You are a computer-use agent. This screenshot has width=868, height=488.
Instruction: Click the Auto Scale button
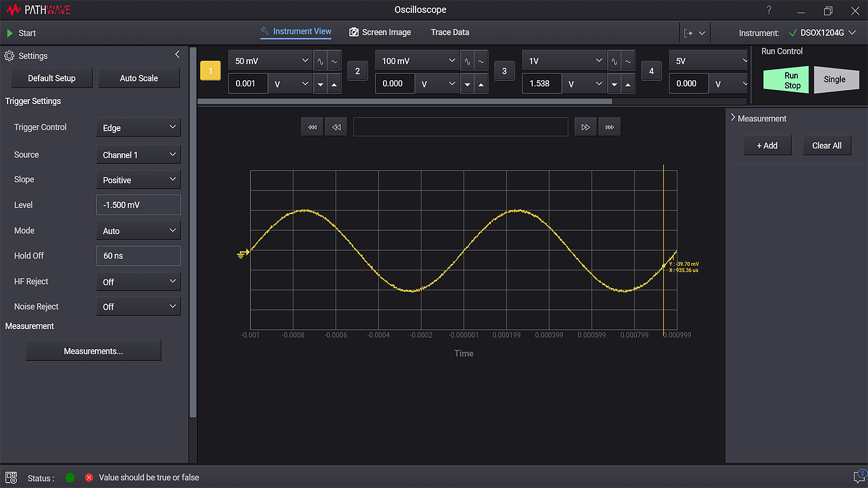click(139, 78)
